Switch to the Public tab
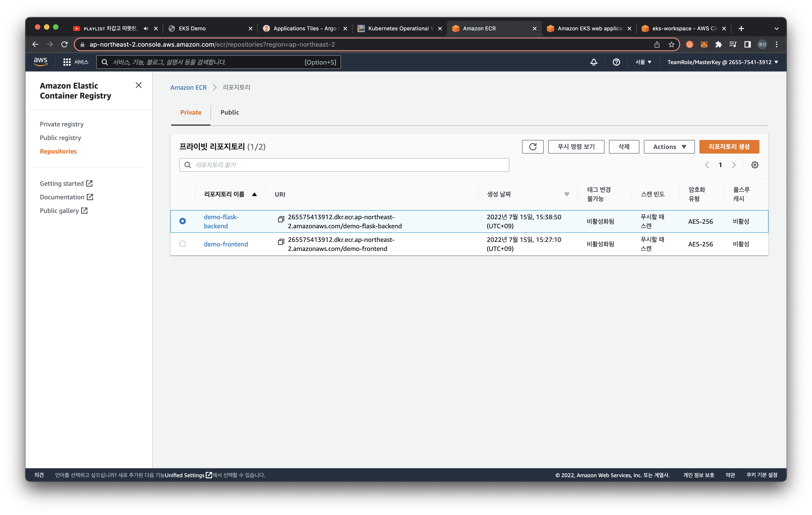 (230, 112)
